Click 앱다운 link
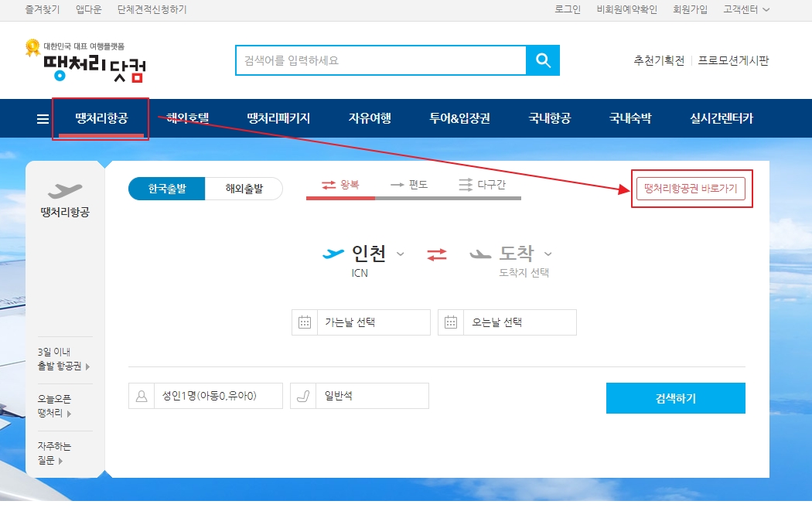Viewport: 812px width, 518px height. point(89,9)
